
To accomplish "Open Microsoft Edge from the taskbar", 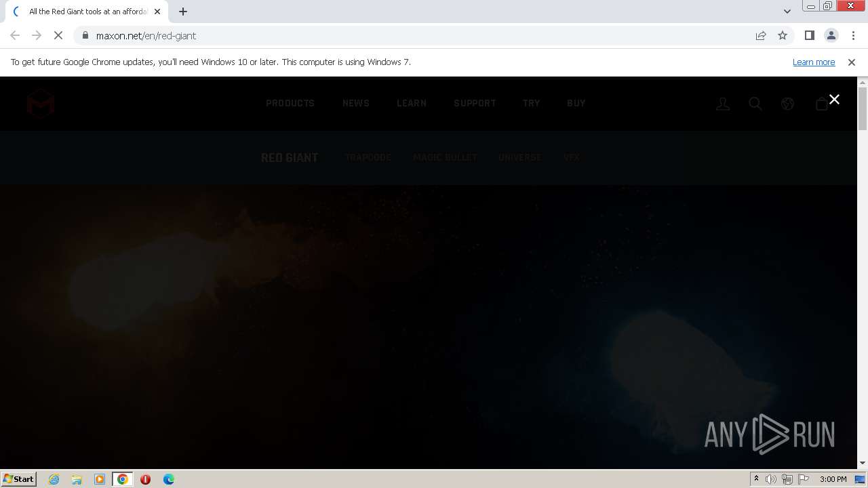I will pos(168,479).
